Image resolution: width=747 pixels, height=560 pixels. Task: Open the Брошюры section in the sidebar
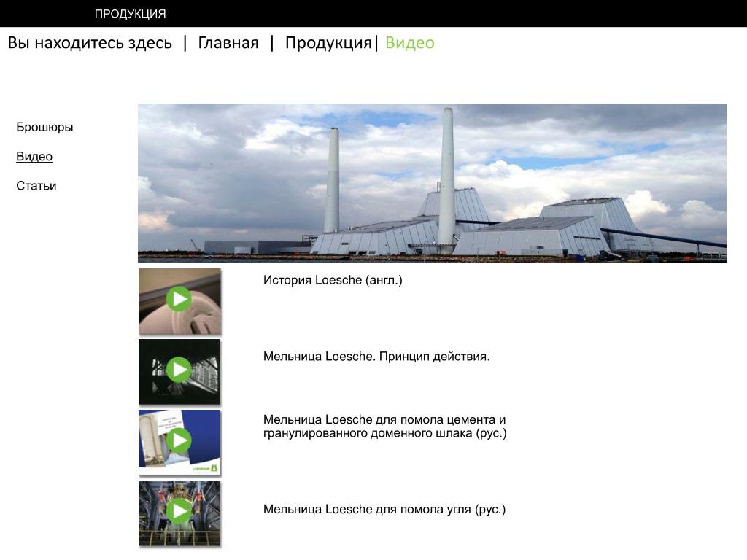click(x=44, y=127)
